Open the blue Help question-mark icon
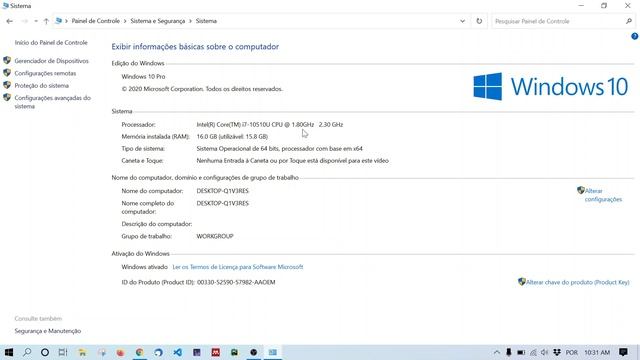 pyautogui.click(x=634, y=36)
